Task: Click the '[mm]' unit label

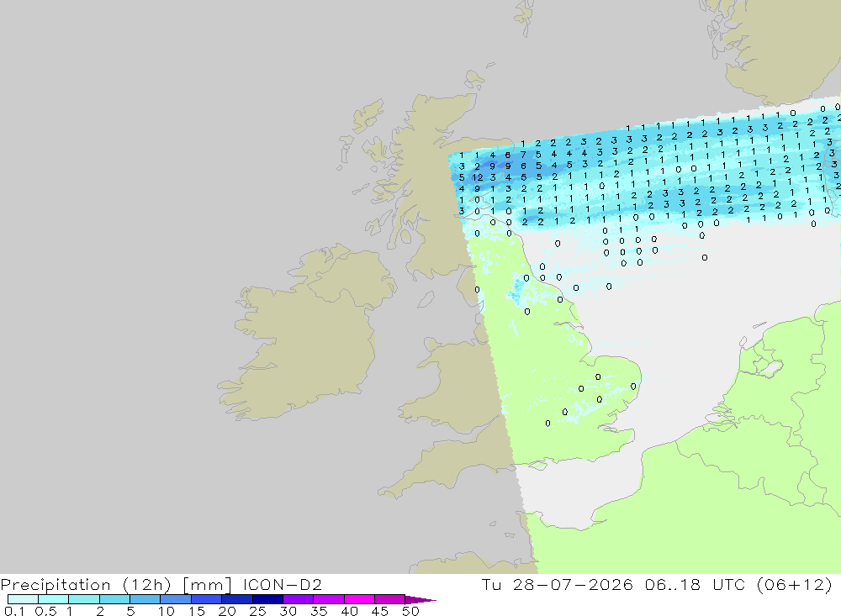Action: click(207, 584)
